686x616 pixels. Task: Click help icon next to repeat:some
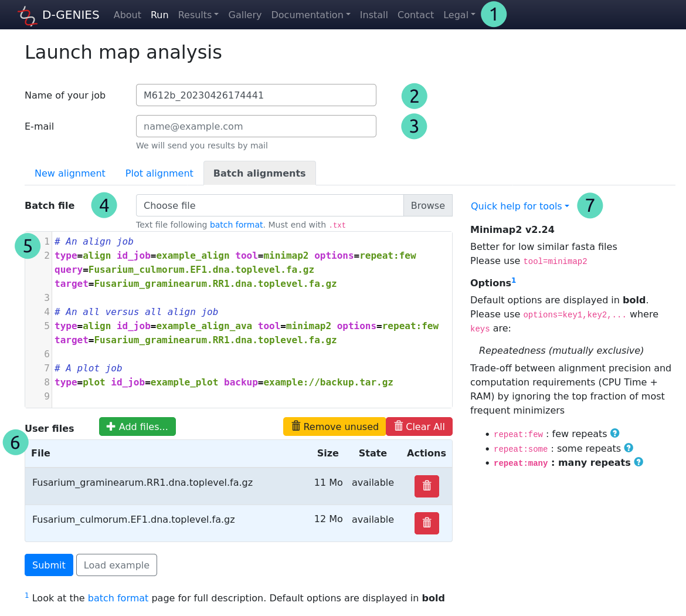coord(628,448)
